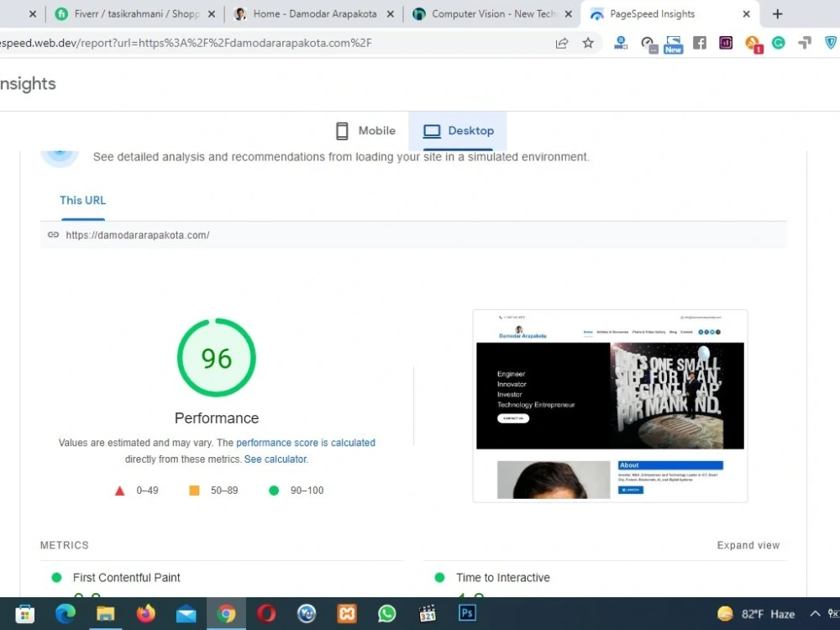
Task: Close the PageSpeed Insights tab
Action: [746, 14]
